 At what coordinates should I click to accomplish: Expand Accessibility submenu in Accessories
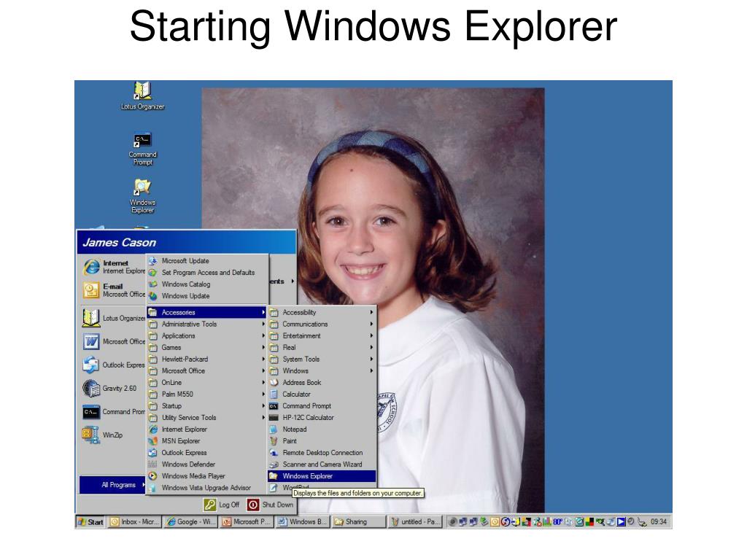(322, 312)
